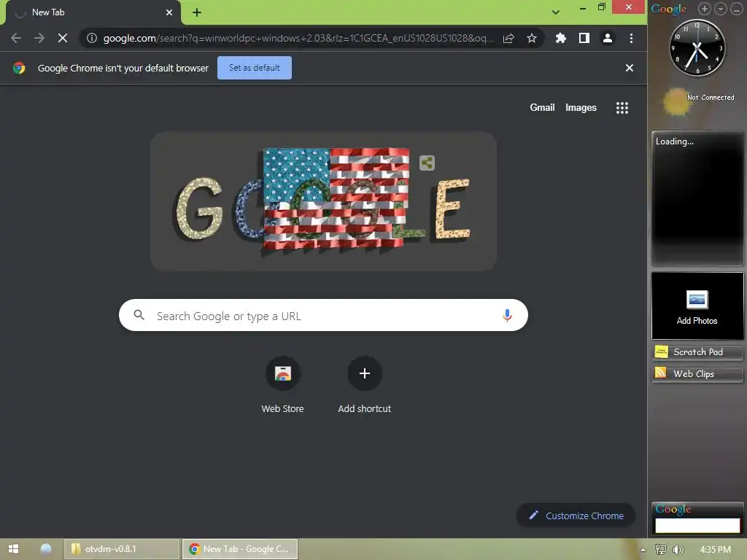The width and height of the screenshot is (747, 560).
Task: View site information icon in address bar
Action: 92,38
